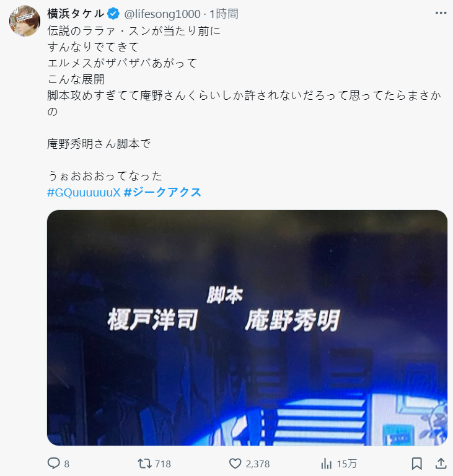Visit @lifesong1000 handle link

pos(162,14)
